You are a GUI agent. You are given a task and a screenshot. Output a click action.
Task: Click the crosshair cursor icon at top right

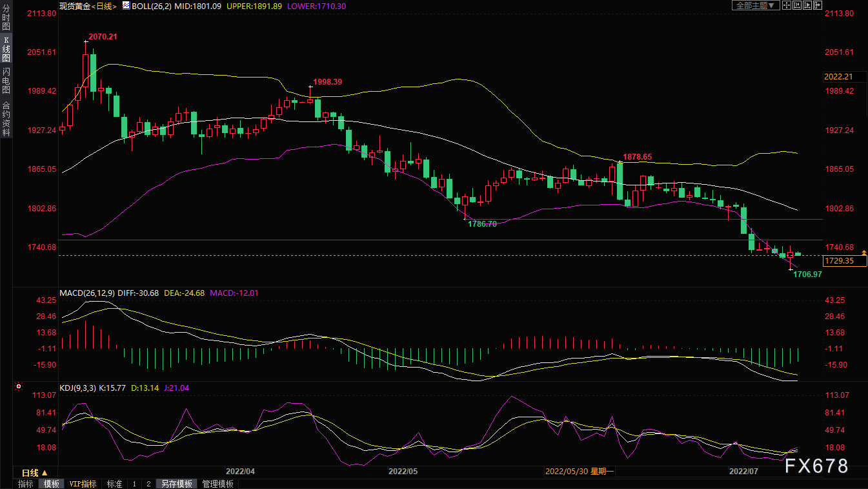click(787, 5)
